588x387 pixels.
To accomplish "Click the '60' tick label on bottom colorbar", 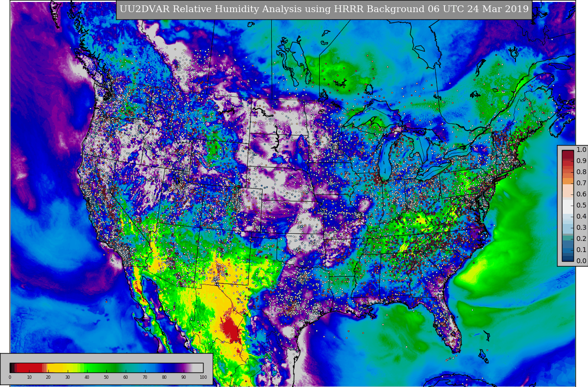I will tap(126, 377).
